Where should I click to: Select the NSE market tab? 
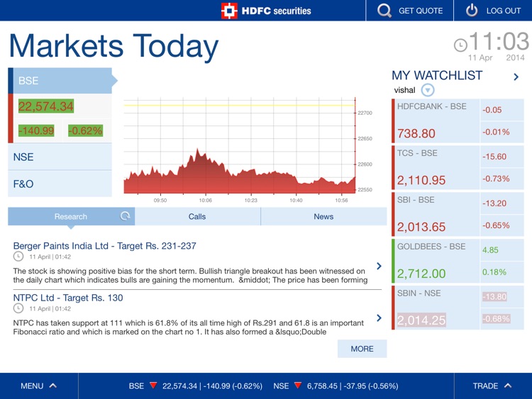pos(60,157)
